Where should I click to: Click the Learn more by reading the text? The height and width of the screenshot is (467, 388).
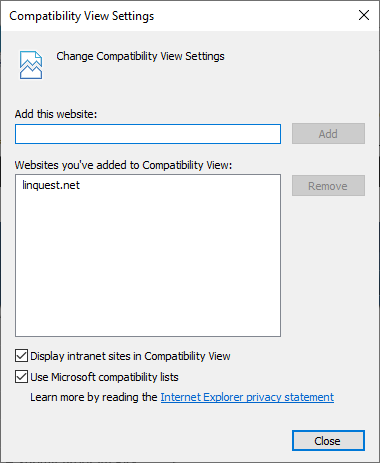(94, 397)
